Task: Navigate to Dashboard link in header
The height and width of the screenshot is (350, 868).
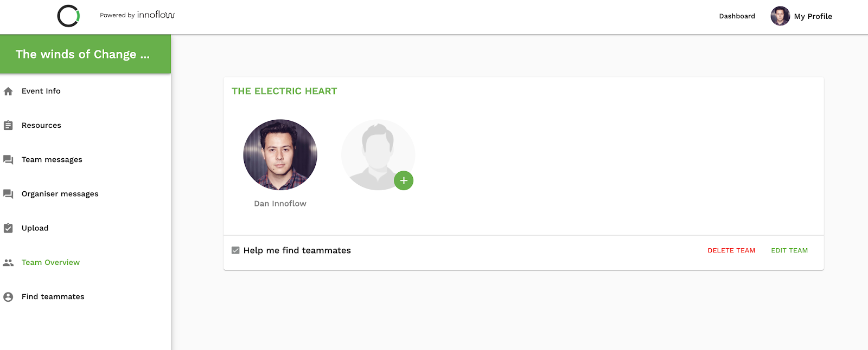Action: [x=737, y=16]
